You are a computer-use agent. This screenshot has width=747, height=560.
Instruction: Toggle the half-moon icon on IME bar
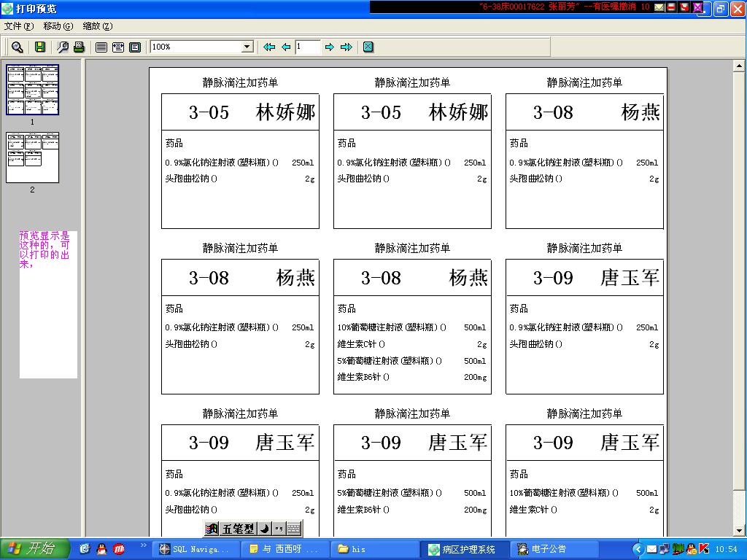point(264,529)
